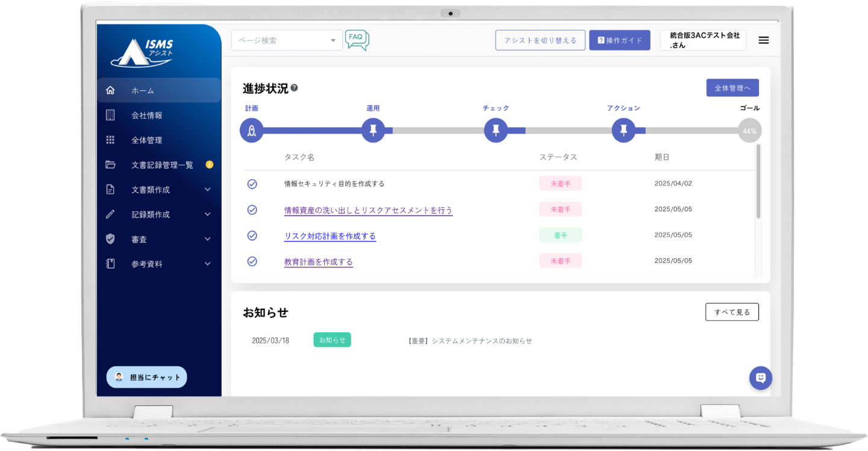868x451 pixels.
Task: Select 全体管理 in the sidebar
Action: point(159,140)
